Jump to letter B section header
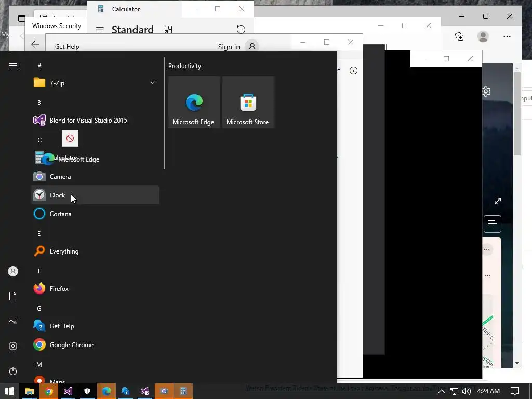This screenshot has width=532, height=399. [x=39, y=102]
